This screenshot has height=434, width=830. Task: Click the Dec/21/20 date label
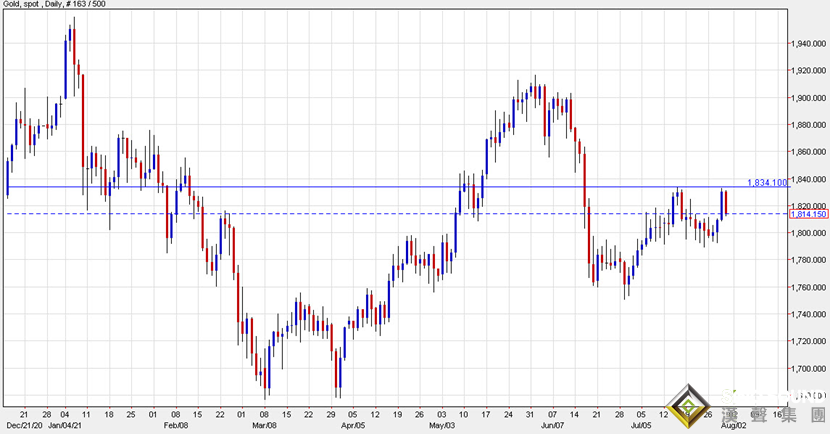[x=21, y=425]
